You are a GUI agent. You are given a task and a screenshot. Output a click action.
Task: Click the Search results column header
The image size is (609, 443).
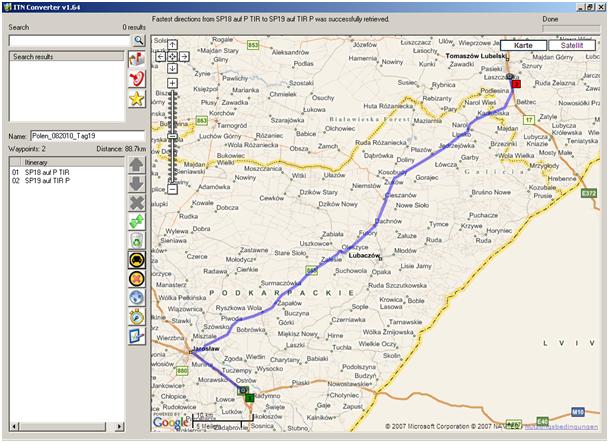[x=66, y=57]
